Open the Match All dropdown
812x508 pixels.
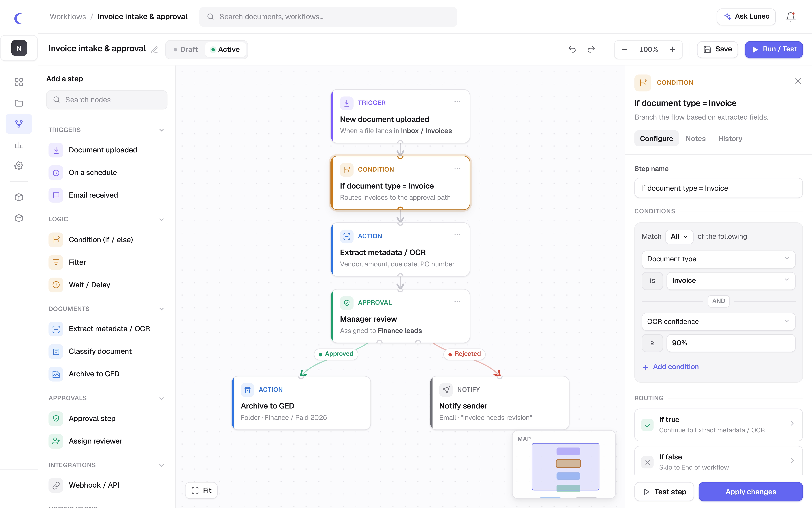coord(679,237)
